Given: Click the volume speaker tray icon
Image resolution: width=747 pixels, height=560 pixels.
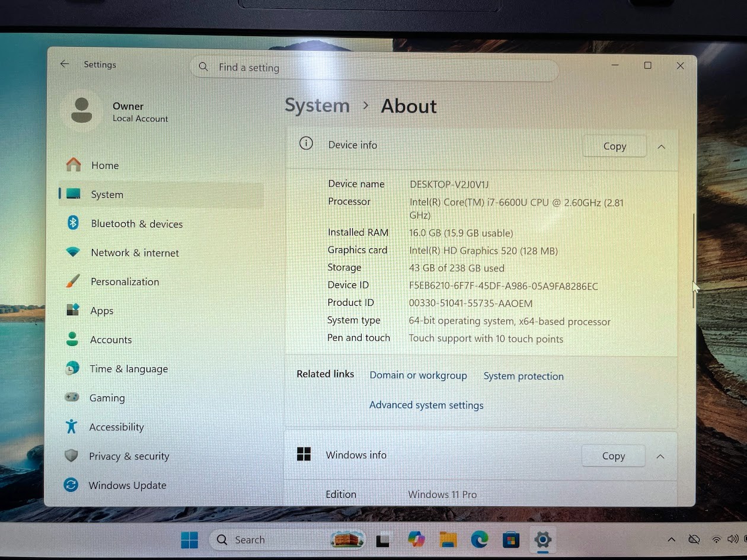Looking at the screenshot, I should [x=733, y=539].
